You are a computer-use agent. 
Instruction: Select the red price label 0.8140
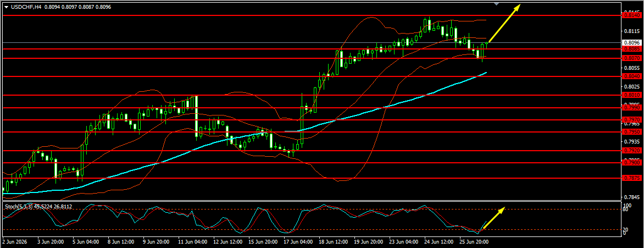coord(631,15)
